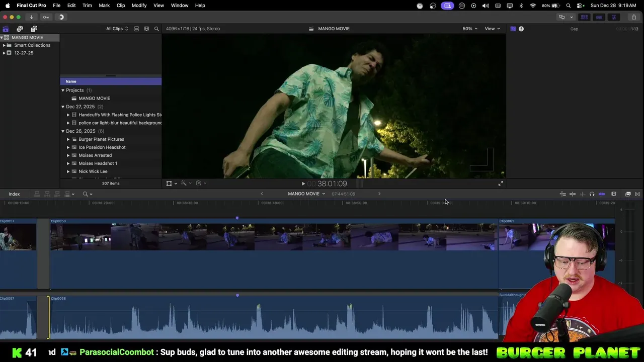The width and height of the screenshot is (644, 362).
Task: Show the Photos and Audio sidebar
Action: pyautogui.click(x=20, y=29)
